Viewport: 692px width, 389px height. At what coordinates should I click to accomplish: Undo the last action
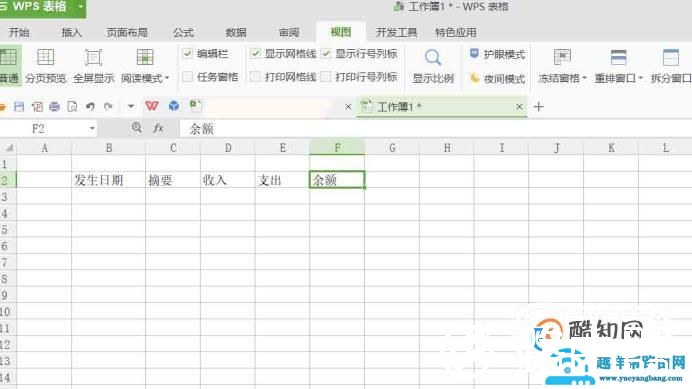point(90,106)
